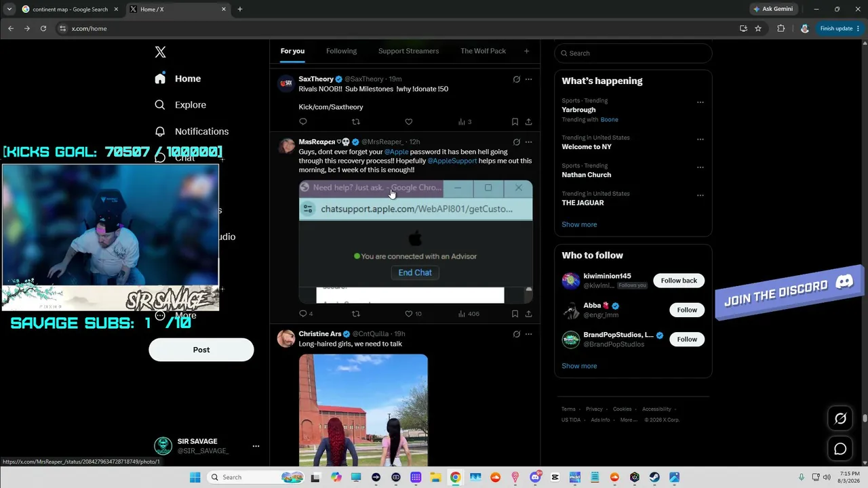
Task: Open options for Nathan Church trend
Action: click(701, 167)
